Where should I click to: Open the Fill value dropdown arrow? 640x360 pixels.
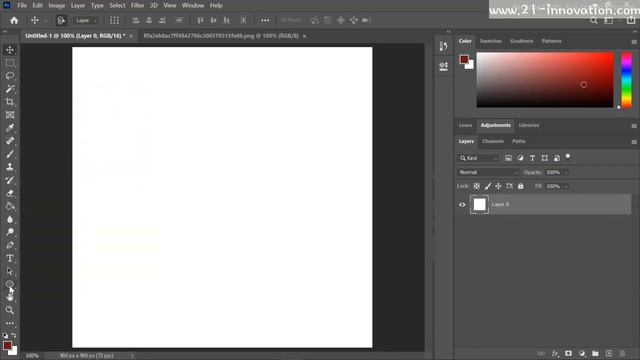click(x=566, y=187)
